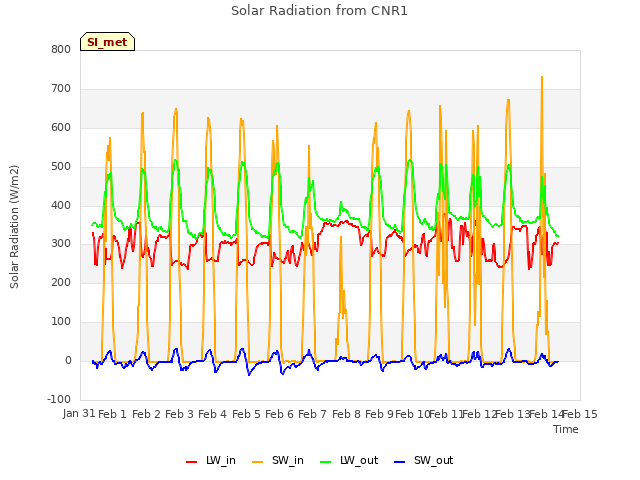Click the 200 y-axis tick label
Screen dimensions: 640x480
point(61,282)
